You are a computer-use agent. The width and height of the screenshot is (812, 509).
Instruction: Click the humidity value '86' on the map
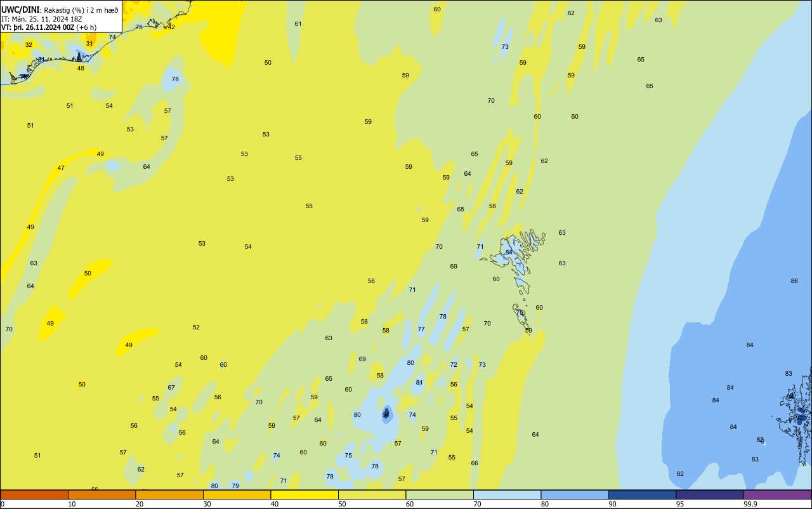click(x=794, y=281)
